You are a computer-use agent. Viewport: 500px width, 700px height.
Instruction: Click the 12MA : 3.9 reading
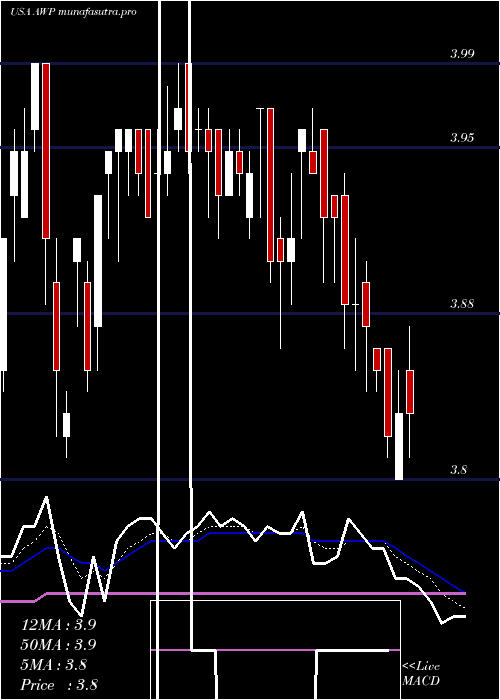(58, 625)
